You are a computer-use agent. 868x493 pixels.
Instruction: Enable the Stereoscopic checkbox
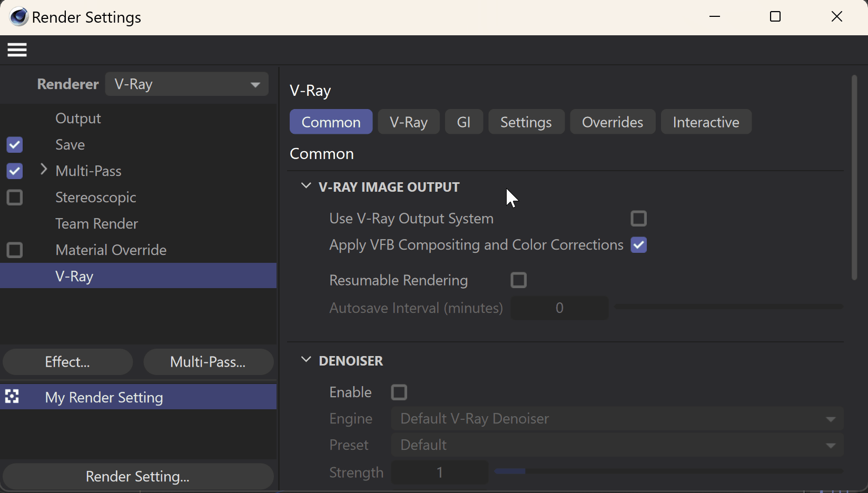coord(15,197)
